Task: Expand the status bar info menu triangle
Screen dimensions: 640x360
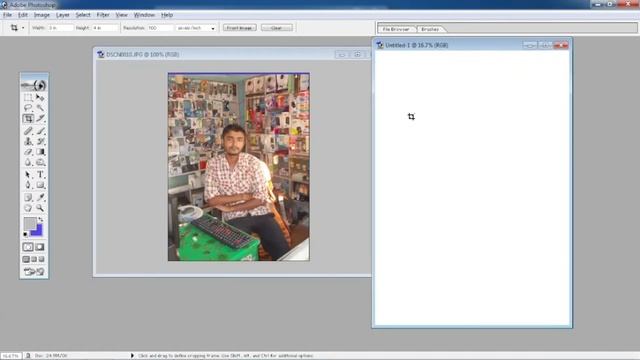Action: click(132, 356)
